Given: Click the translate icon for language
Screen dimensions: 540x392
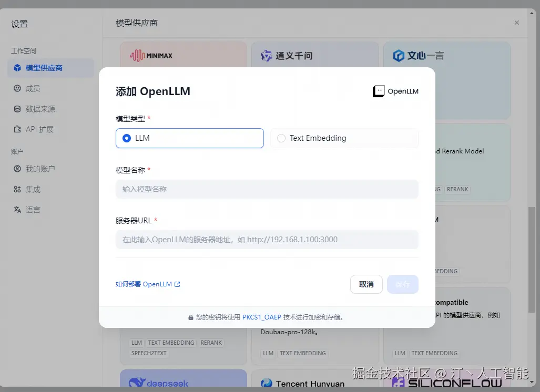Looking at the screenshot, I should click(x=17, y=210).
